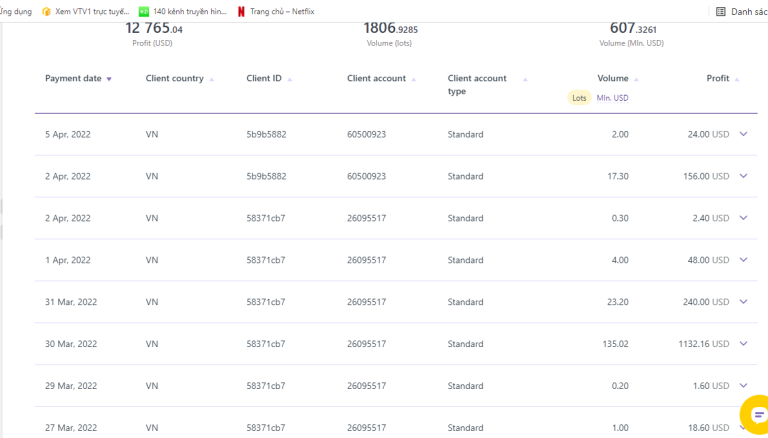Expand the 1 Apr, 2022 row chevron
Image resolution: width=768 pixels, height=438 pixels.
[743, 260]
